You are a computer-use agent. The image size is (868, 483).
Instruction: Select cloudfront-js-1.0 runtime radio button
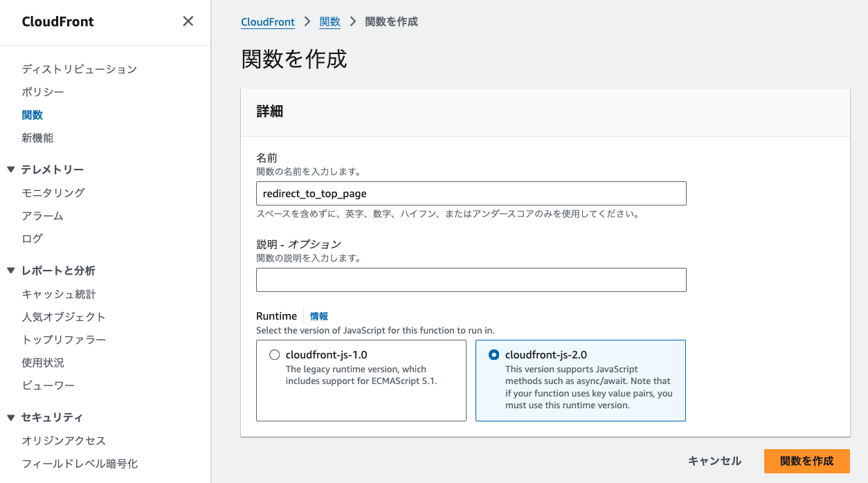(274, 355)
